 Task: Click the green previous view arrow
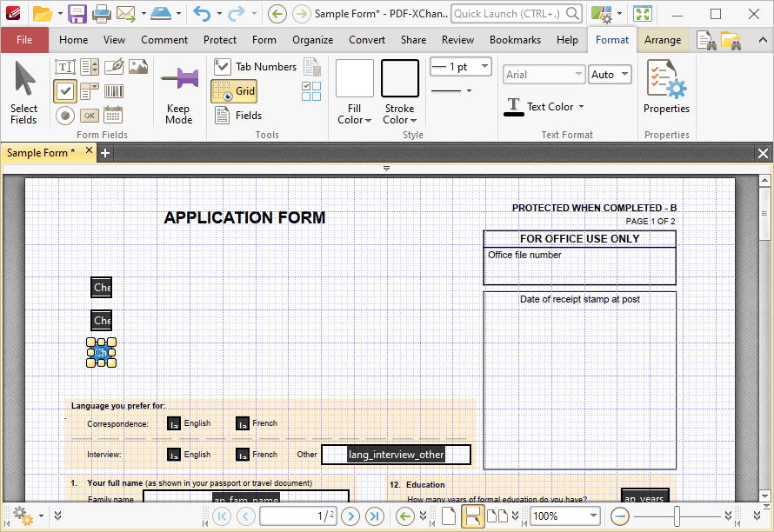tap(404, 516)
